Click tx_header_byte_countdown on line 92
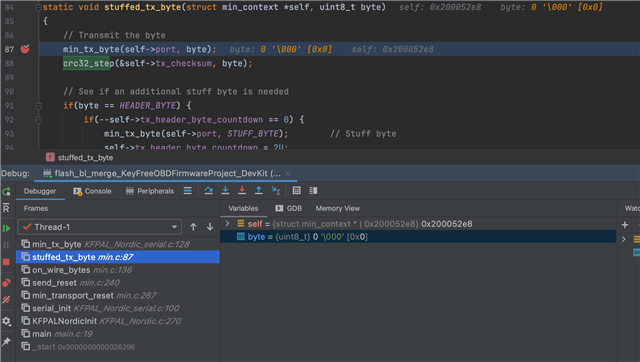This screenshot has height=362, width=640. coord(202,120)
